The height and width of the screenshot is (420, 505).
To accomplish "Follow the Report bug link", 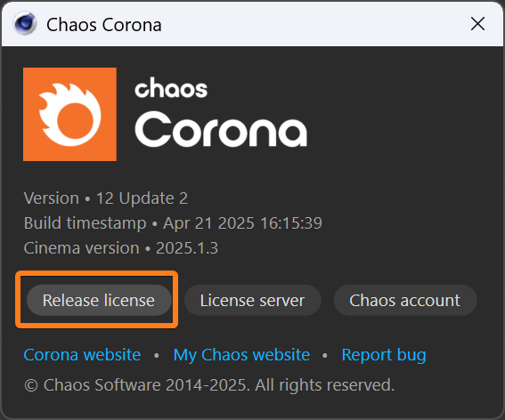I will tap(384, 355).
